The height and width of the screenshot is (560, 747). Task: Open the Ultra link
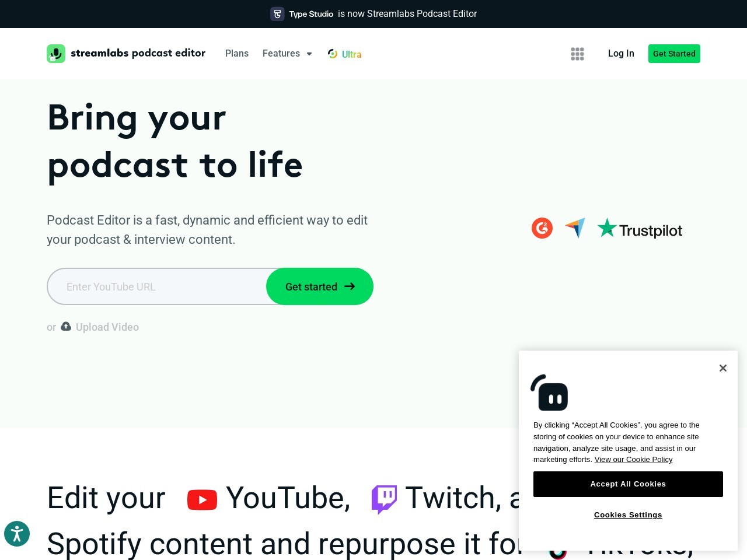point(345,54)
